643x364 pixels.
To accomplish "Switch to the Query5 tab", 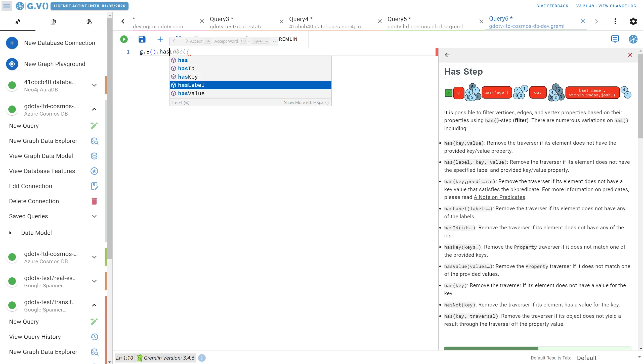I will [x=425, y=22].
